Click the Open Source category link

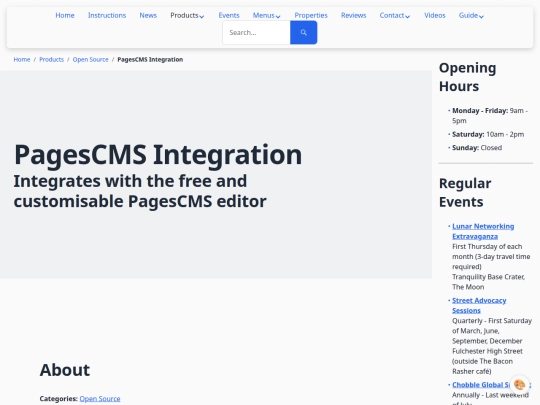[100, 398]
